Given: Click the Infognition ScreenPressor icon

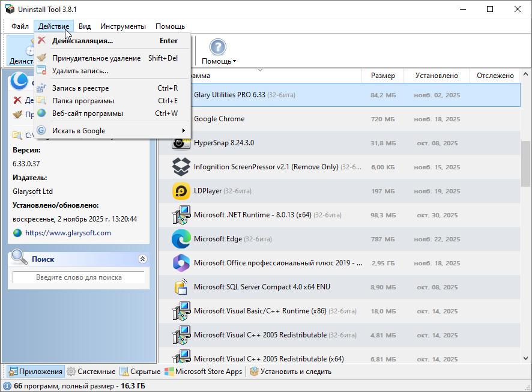Looking at the screenshot, I should click(181, 167).
